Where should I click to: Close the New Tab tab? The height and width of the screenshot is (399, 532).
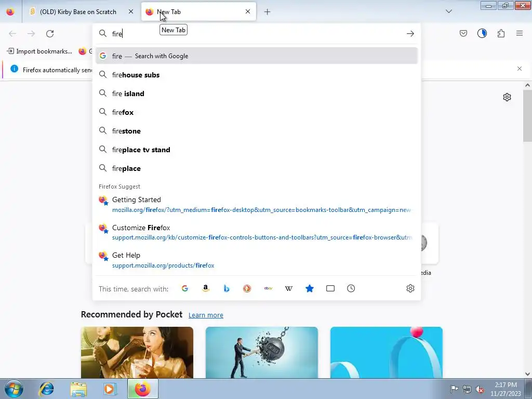(248, 12)
